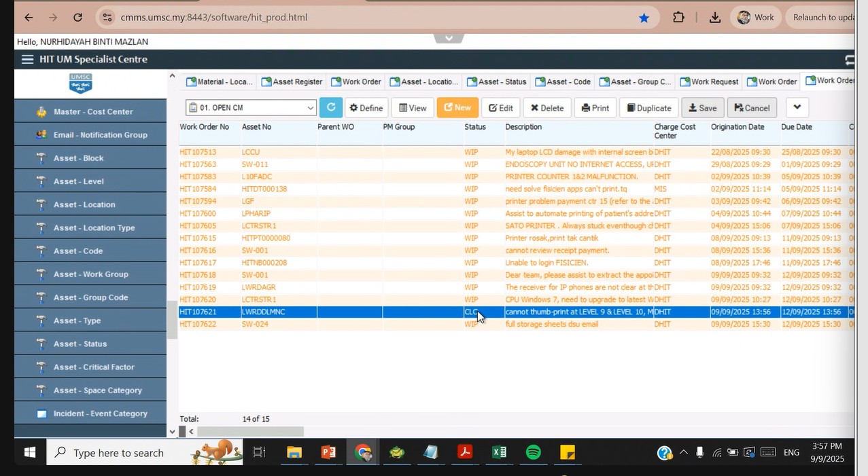868x476 pixels.
Task: Select work order row HIT107622
Action: click(198, 325)
